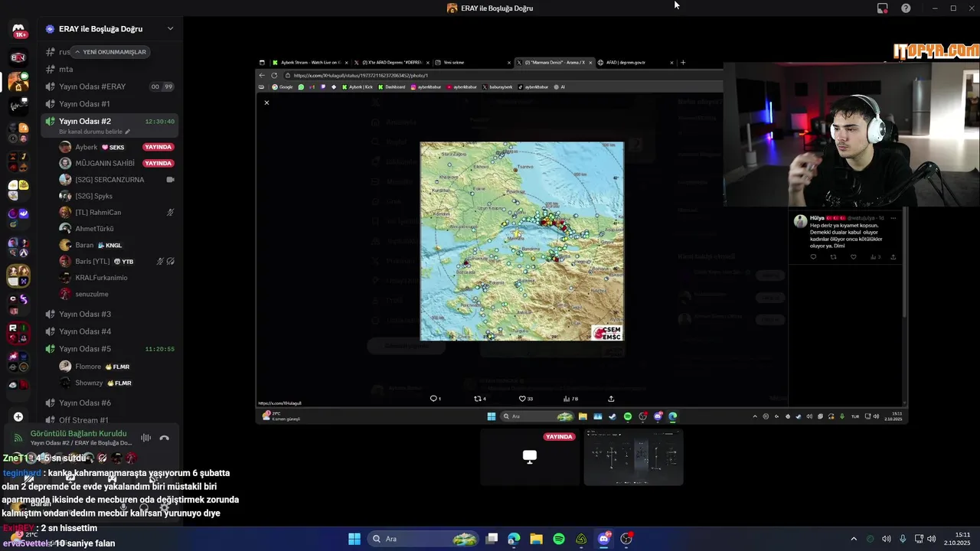This screenshot has height=551, width=980.
Task: Select senuzulme in the voice list
Action: tap(117, 294)
